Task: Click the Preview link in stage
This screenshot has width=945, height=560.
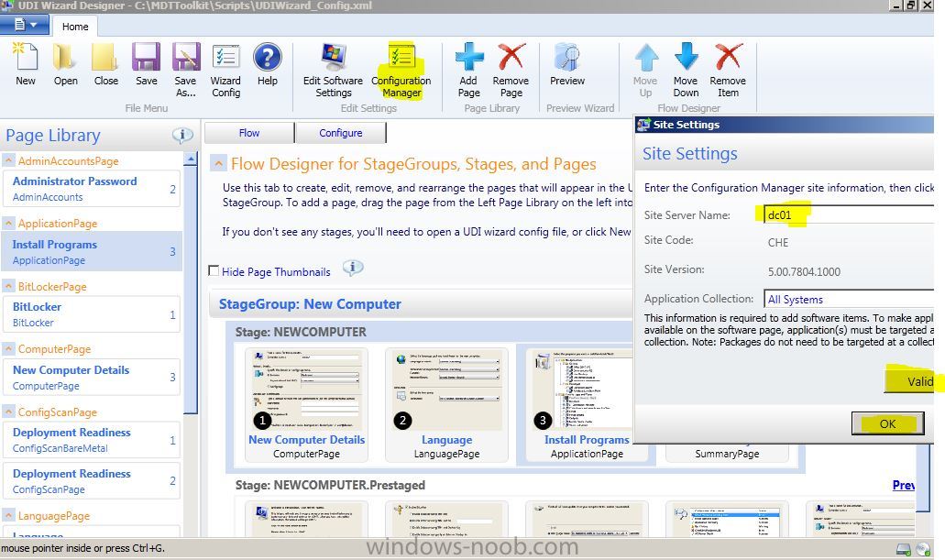Action: coord(904,485)
